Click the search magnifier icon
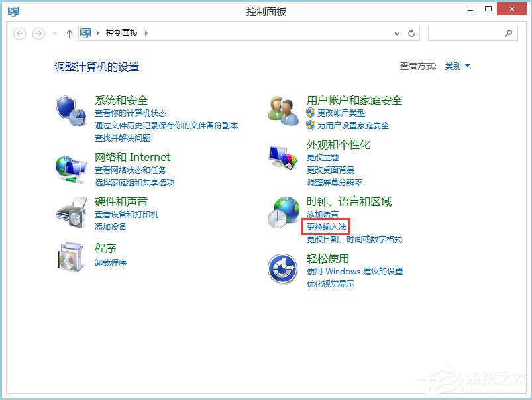 [507, 33]
